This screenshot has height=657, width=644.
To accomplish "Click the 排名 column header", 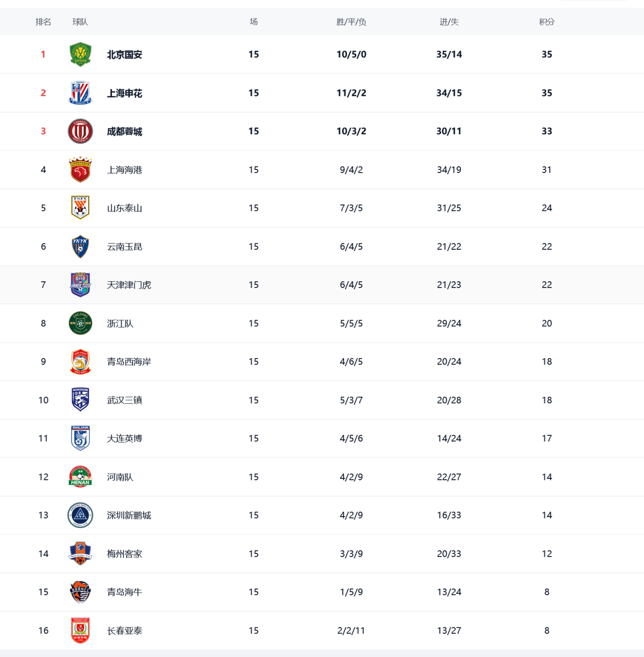I will (x=44, y=22).
